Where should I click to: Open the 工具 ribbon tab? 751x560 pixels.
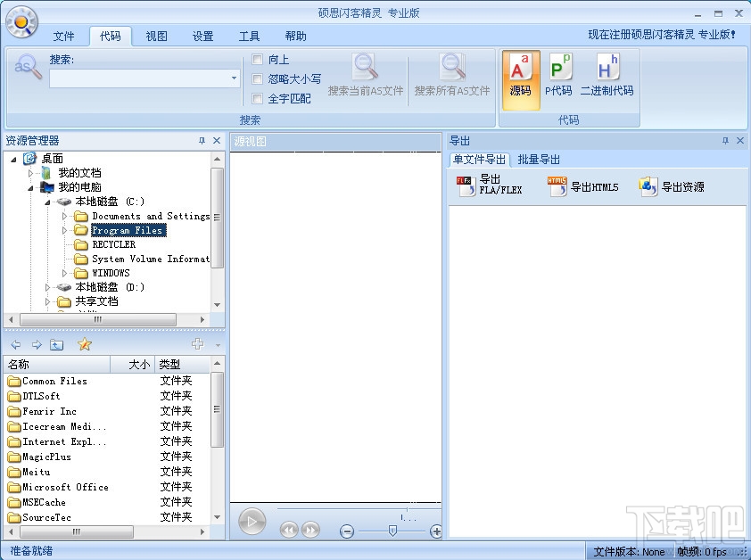click(x=250, y=36)
